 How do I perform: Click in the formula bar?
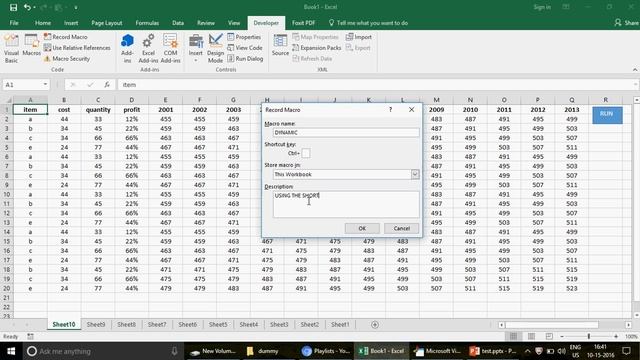point(376,84)
